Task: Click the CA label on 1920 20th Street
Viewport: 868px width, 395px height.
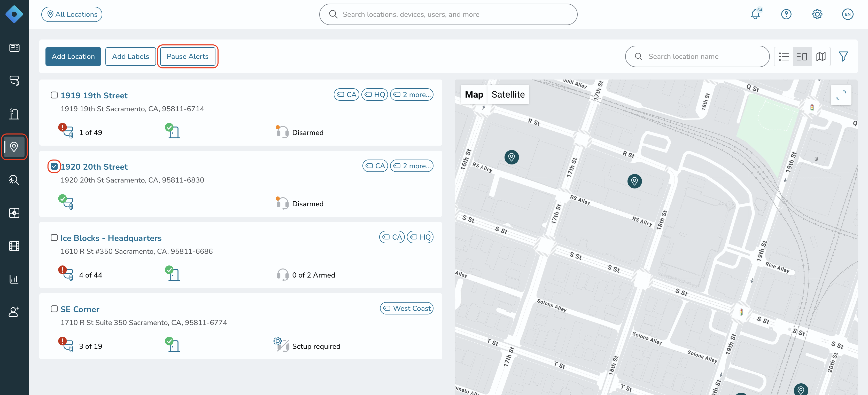Action: click(x=375, y=166)
